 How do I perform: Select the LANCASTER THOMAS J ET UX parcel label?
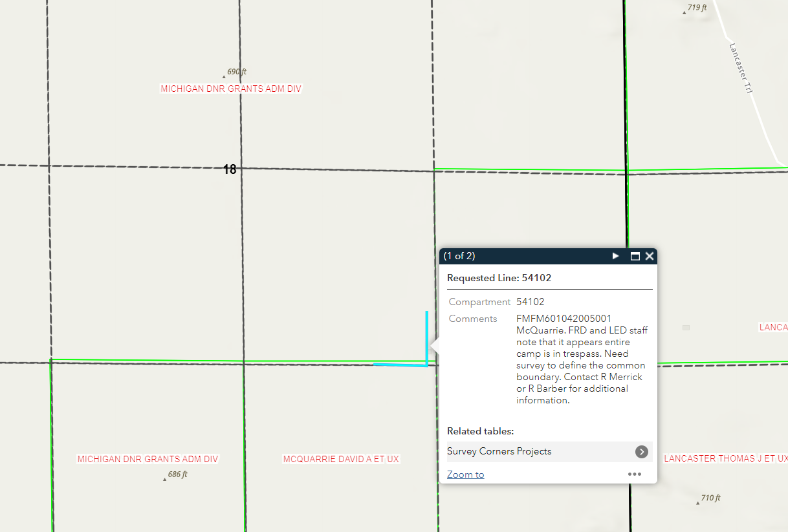(x=725, y=458)
